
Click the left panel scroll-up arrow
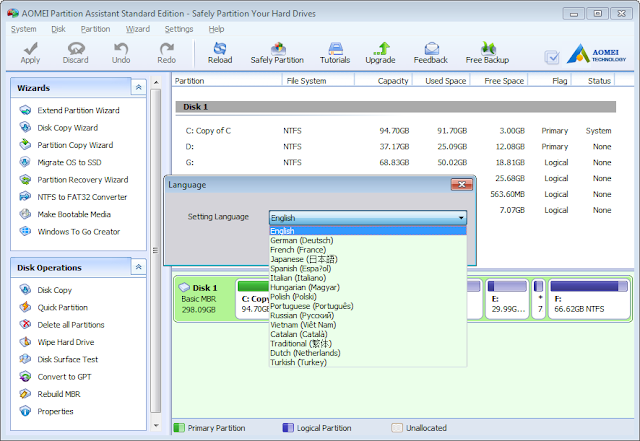click(156, 82)
